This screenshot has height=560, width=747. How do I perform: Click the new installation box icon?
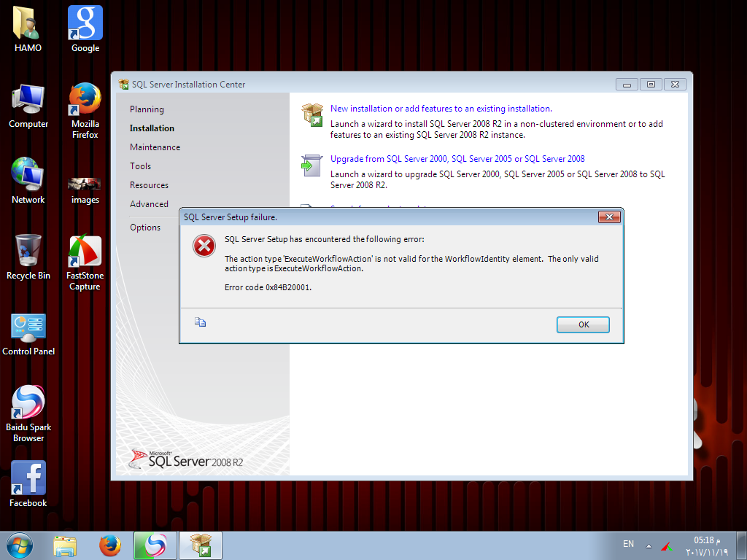[312, 114]
